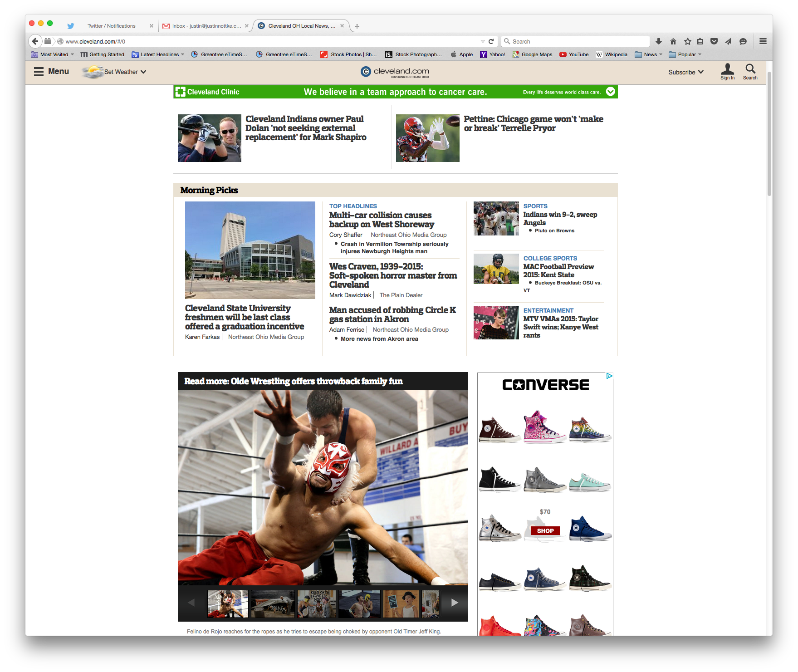
Task: Close the Twitter / Notifications tab
Action: 152,26
